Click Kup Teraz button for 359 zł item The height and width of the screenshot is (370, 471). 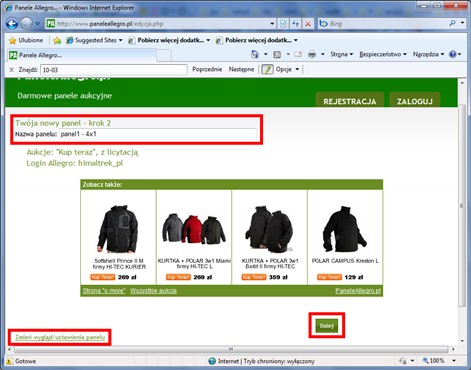coord(254,277)
